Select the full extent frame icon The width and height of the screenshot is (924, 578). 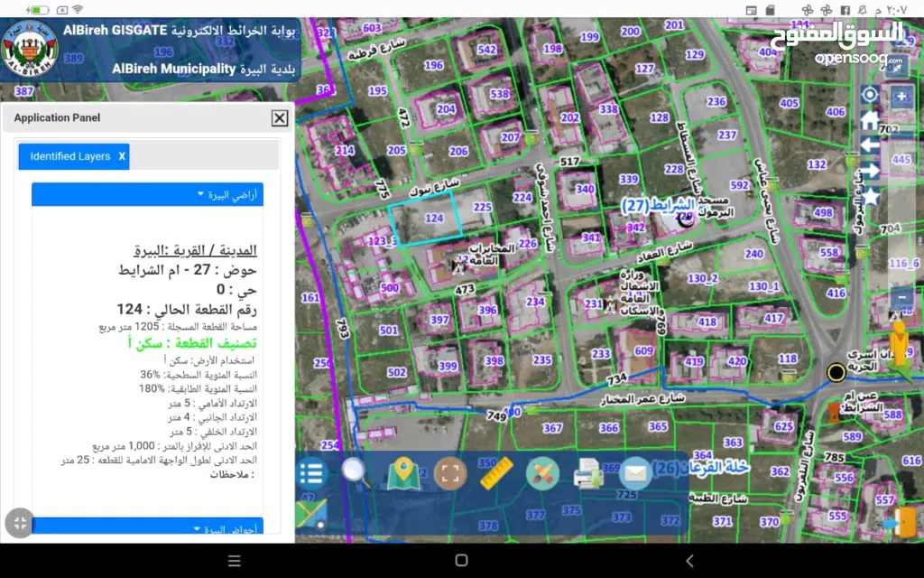449,473
